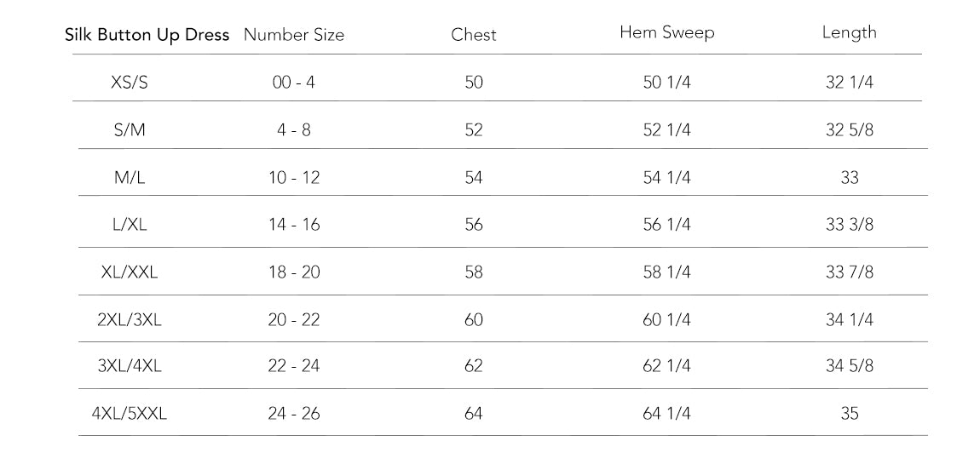Select the 2XL/3XL size label

(130, 320)
